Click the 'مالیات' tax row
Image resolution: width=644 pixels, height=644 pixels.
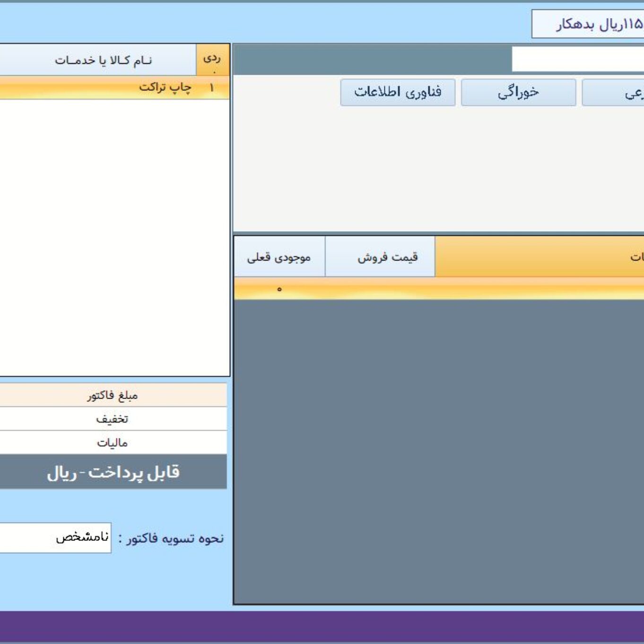(113, 443)
